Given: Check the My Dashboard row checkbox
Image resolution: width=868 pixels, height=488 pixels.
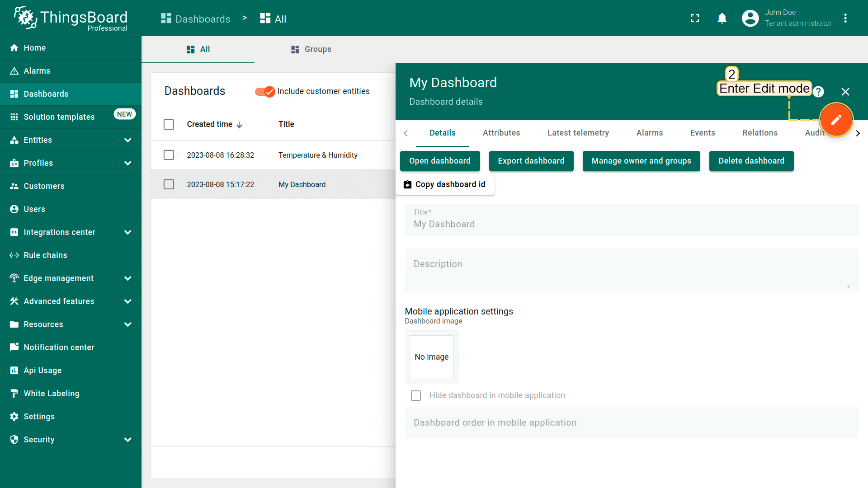Looking at the screenshot, I should pyautogui.click(x=169, y=184).
